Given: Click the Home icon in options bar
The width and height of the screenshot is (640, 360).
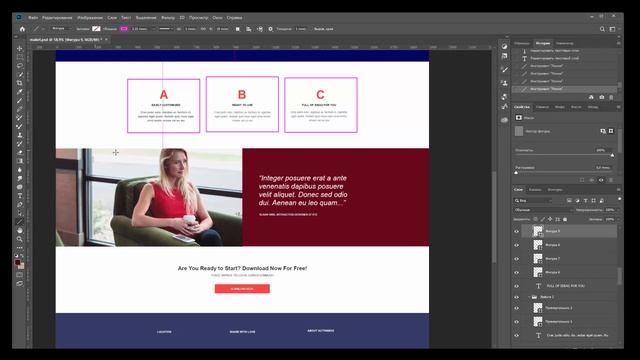Looking at the screenshot, I should (22, 29).
